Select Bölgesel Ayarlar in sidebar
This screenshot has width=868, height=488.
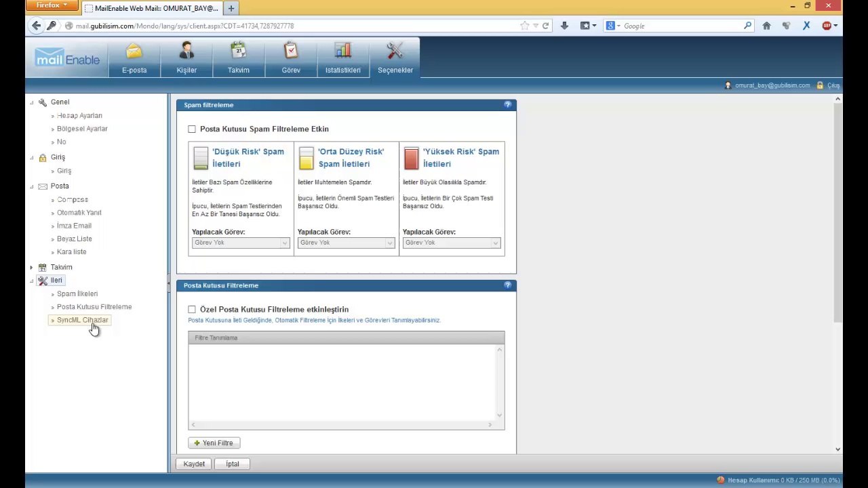tap(82, 129)
